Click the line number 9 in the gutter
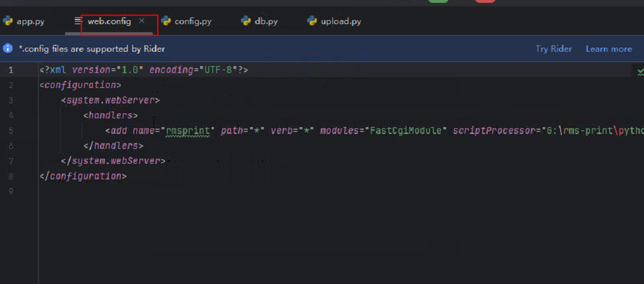The width and height of the screenshot is (644, 284). tap(11, 191)
